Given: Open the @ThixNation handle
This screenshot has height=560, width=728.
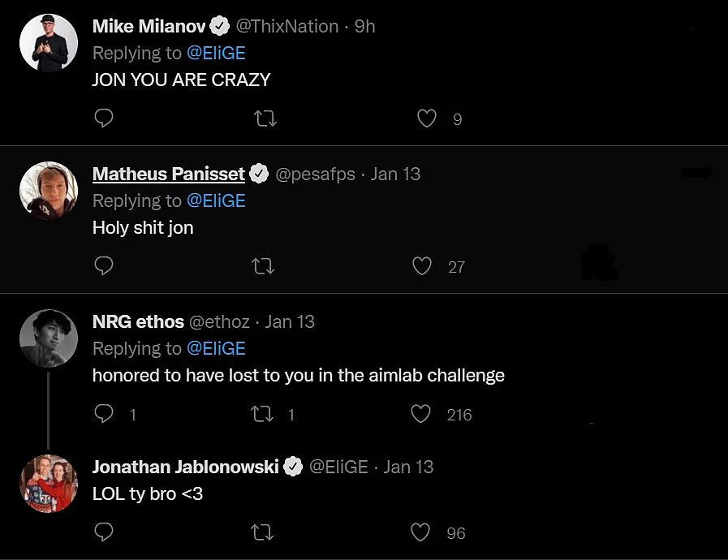Looking at the screenshot, I should pyautogui.click(x=287, y=27).
